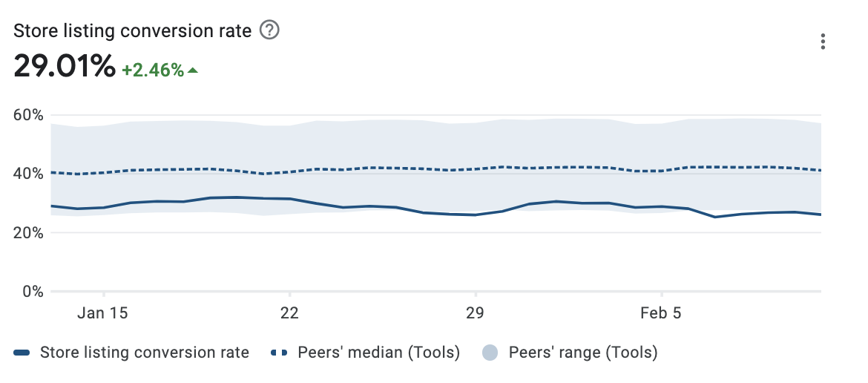
Task: Open the three-dot more options menu
Action: pyautogui.click(x=823, y=42)
